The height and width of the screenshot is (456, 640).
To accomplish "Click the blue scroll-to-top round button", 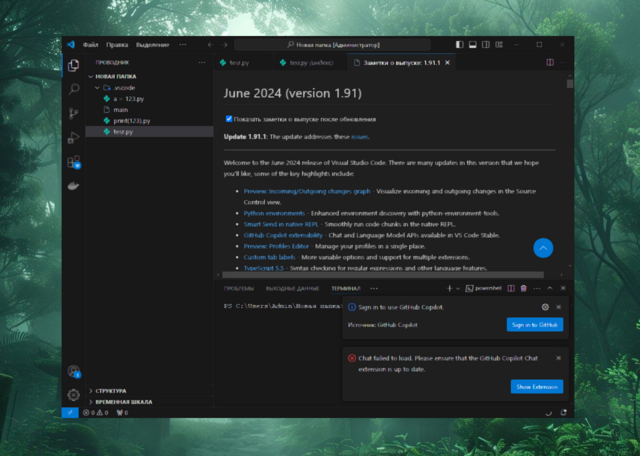I will tap(543, 248).
